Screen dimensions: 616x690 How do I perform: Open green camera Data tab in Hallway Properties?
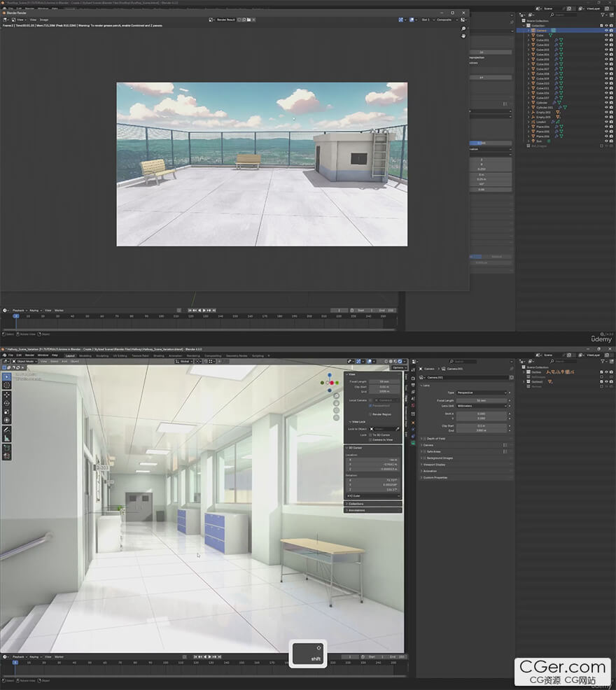click(x=413, y=443)
